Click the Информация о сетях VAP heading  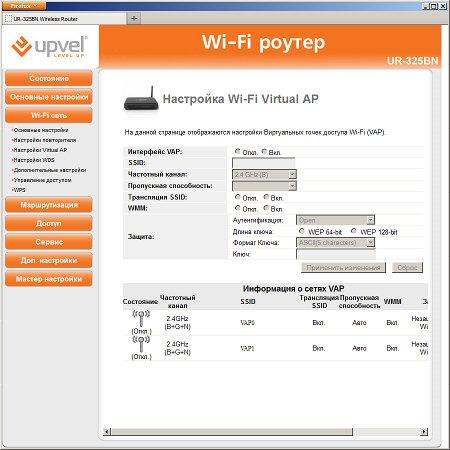pos(293,289)
